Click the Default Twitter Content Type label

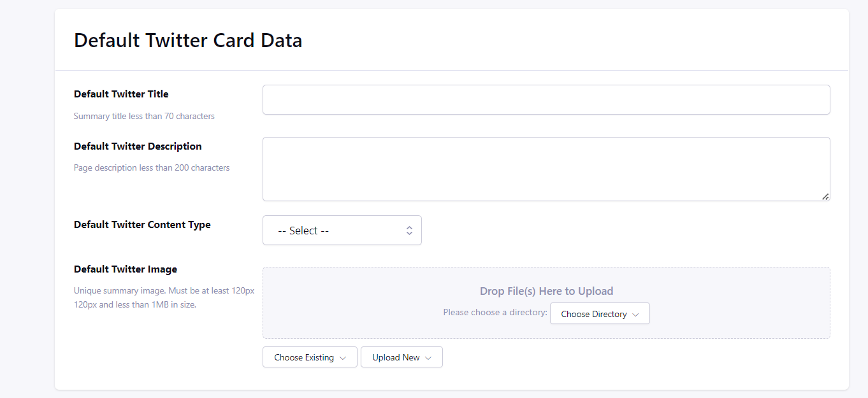coord(142,225)
